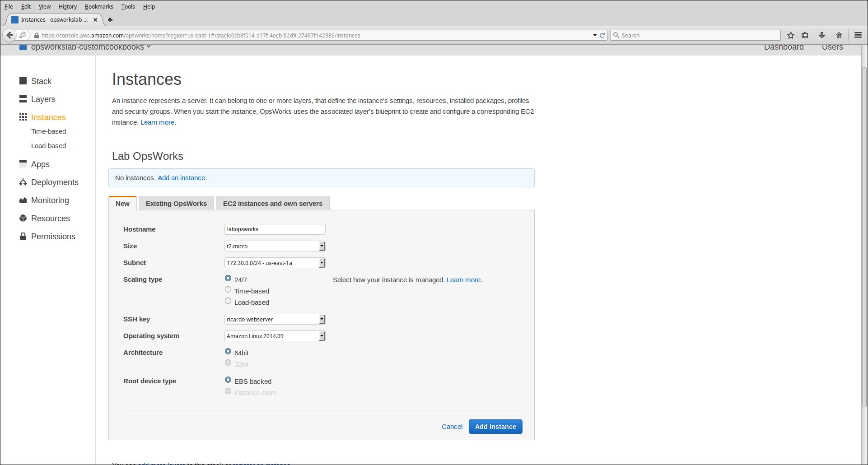Click the Layers icon in sidebar
Screen dimensions: 868x465
pyautogui.click(x=23, y=99)
